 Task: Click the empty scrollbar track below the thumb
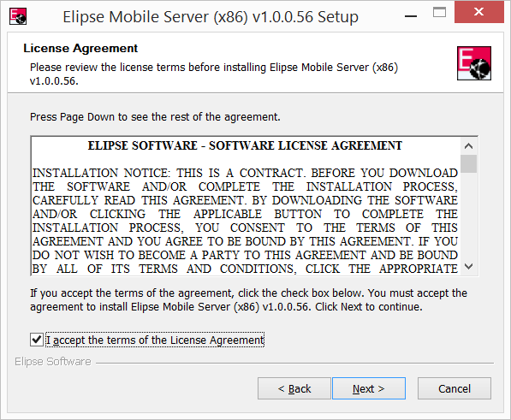coord(469,216)
